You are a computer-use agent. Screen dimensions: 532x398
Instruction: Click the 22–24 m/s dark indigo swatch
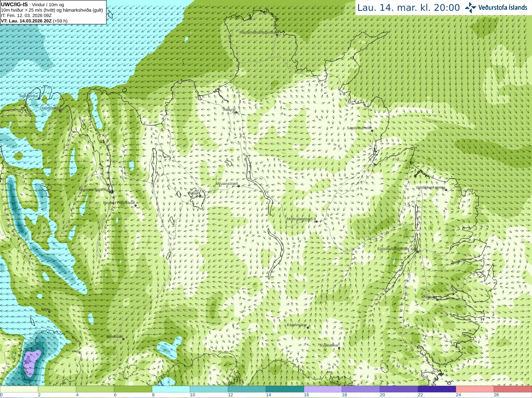point(437,389)
